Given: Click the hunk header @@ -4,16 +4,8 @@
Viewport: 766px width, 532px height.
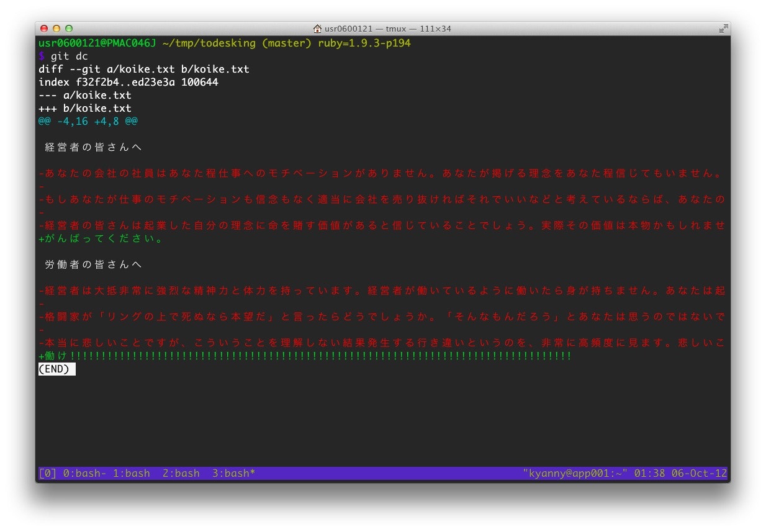Looking at the screenshot, I should click(x=88, y=122).
